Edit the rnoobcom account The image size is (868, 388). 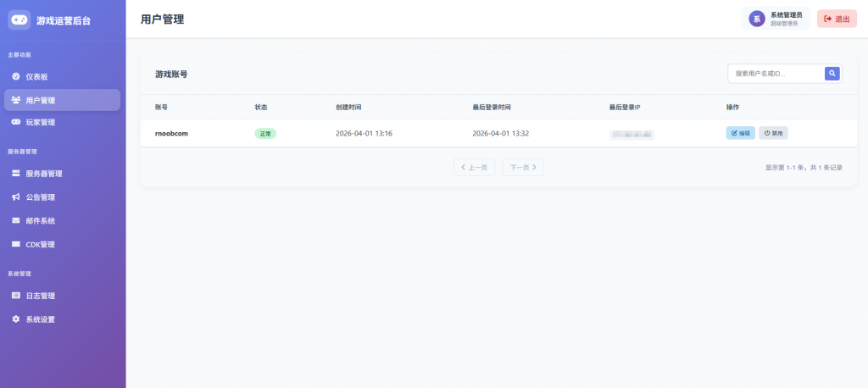740,133
